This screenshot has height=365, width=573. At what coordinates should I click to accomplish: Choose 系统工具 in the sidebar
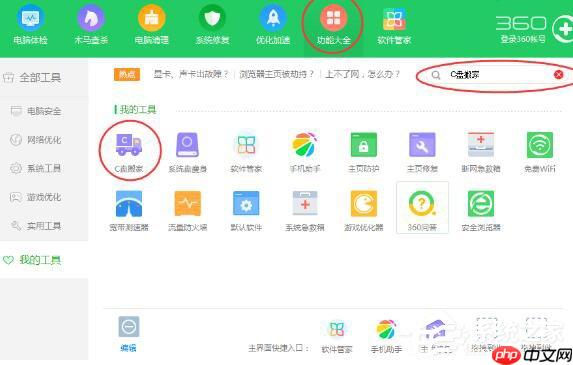click(x=36, y=168)
